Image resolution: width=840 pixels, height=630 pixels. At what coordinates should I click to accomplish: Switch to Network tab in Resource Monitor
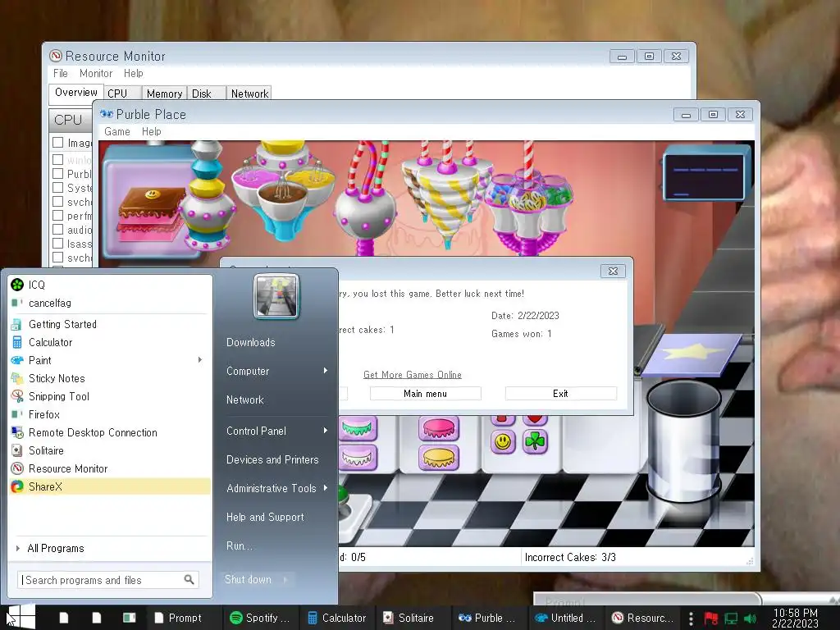(249, 94)
